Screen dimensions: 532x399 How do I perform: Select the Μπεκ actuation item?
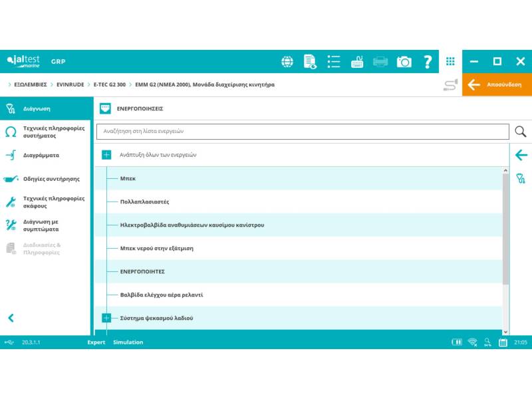pos(128,178)
